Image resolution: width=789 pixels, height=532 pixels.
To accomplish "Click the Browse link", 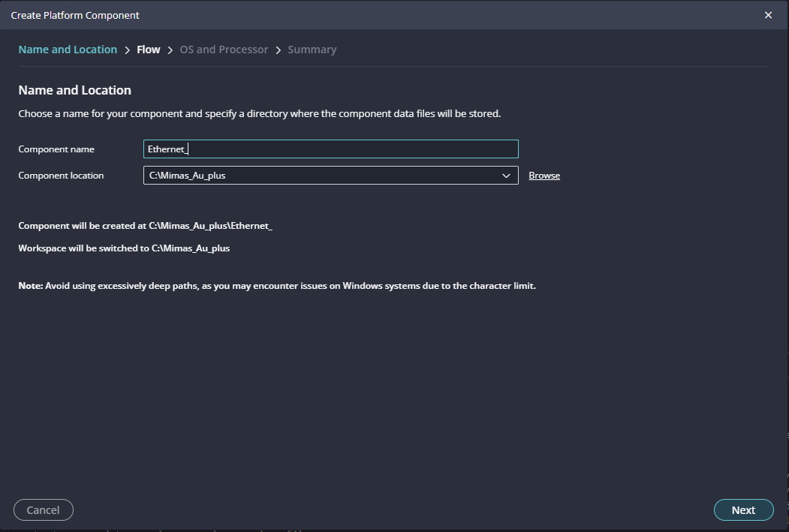I will pos(544,176).
